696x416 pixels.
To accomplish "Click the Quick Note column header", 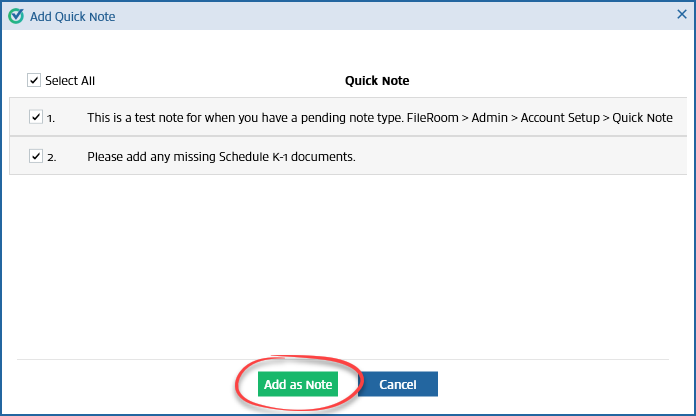I will pos(377,81).
